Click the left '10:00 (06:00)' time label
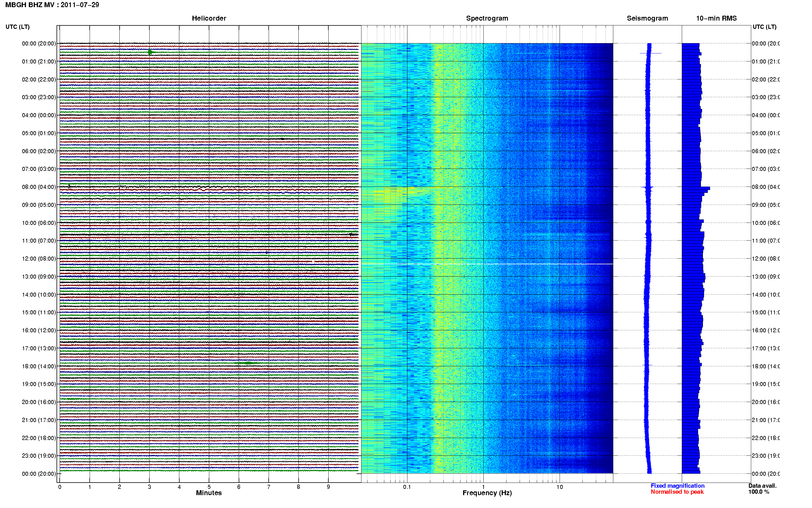The image size is (812, 508). point(39,223)
